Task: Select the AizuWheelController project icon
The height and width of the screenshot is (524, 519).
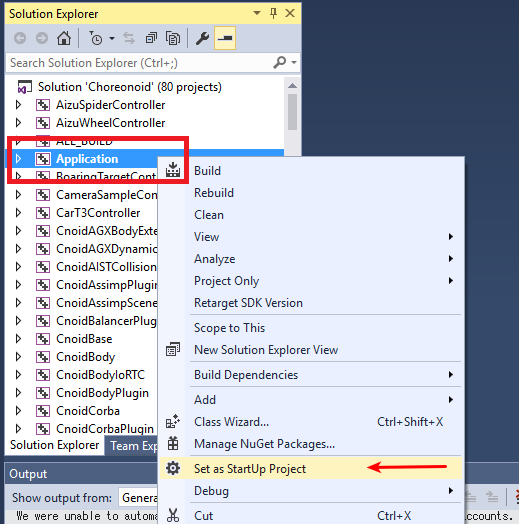Action: click(43, 123)
